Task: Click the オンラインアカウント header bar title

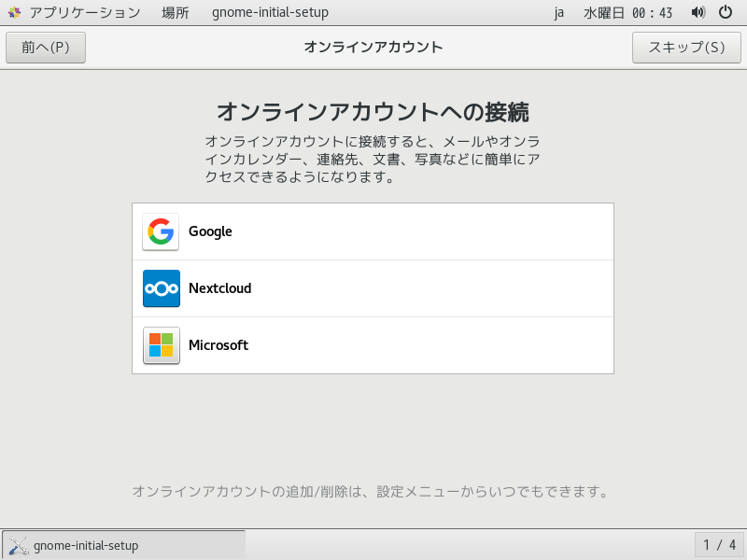Action: pos(373,48)
